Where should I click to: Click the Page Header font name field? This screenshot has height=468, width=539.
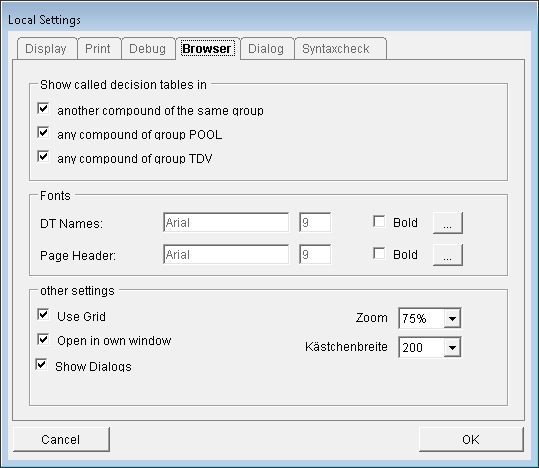(226, 254)
